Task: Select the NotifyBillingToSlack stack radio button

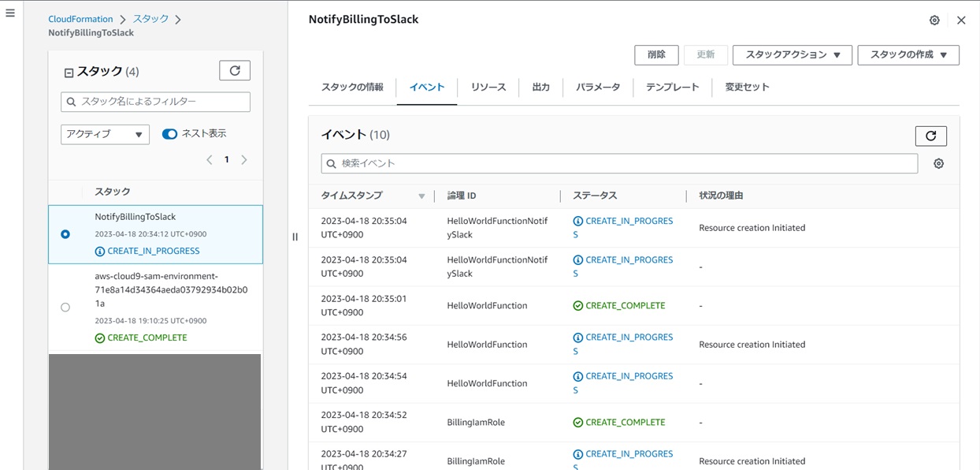Action: coord(65,234)
